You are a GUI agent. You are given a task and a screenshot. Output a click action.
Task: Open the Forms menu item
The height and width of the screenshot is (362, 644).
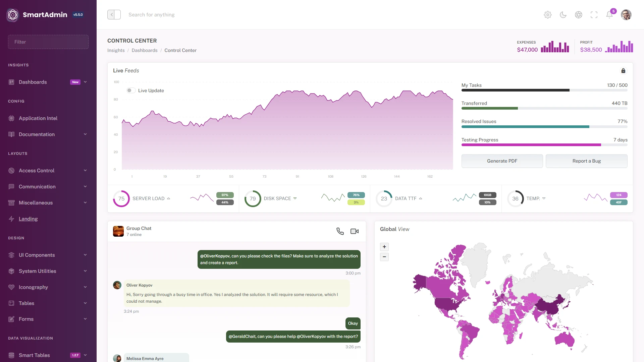48,319
